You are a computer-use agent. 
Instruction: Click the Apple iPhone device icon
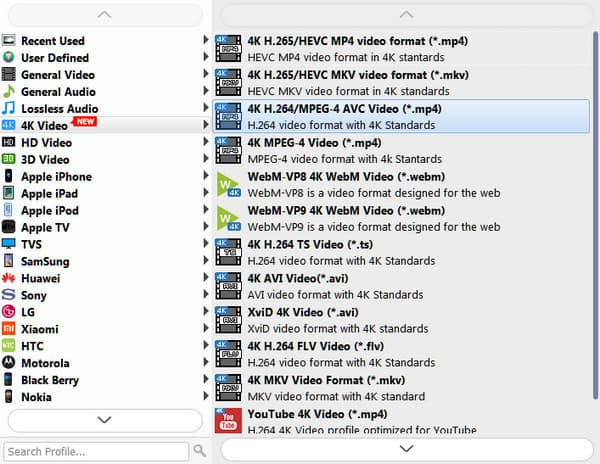coord(8,176)
